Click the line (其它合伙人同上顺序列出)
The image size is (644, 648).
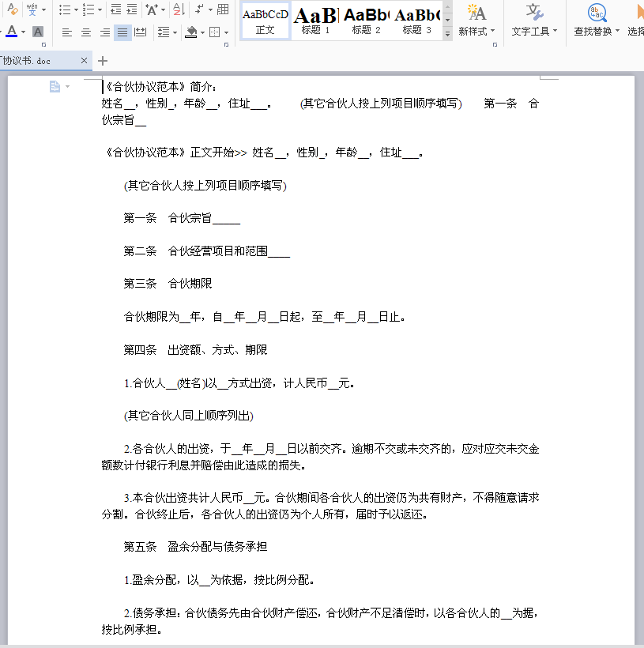pos(189,416)
